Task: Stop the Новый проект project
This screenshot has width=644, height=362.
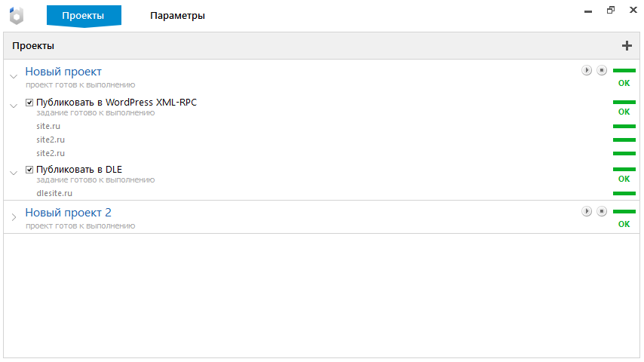Action: (602, 70)
